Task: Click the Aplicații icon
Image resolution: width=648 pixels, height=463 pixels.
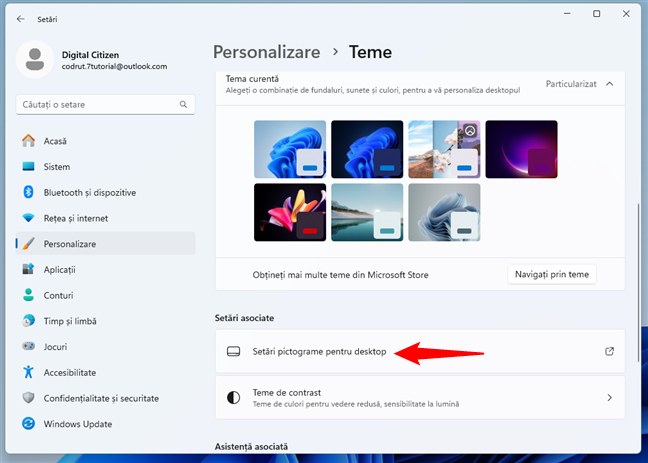Action: click(28, 269)
